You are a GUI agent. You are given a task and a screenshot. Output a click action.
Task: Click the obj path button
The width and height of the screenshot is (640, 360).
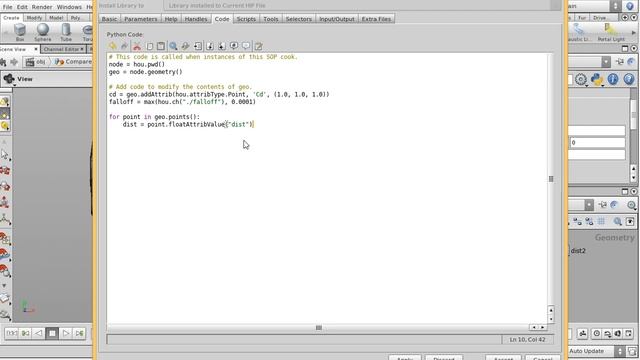click(x=36, y=62)
